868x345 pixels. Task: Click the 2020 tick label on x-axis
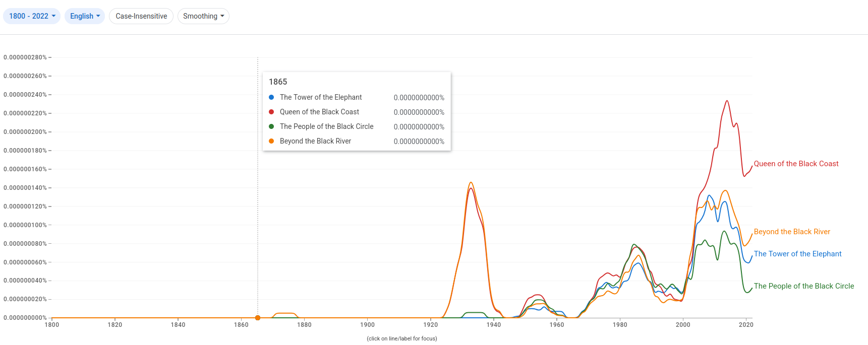click(x=746, y=325)
